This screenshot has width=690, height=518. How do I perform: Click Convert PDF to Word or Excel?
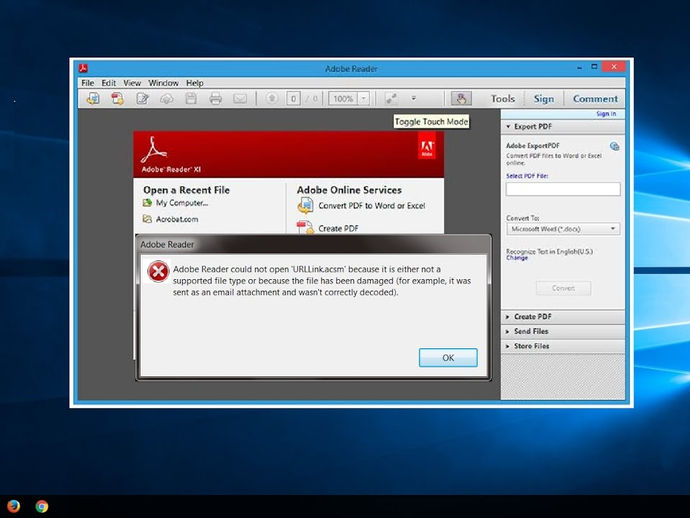point(372,206)
